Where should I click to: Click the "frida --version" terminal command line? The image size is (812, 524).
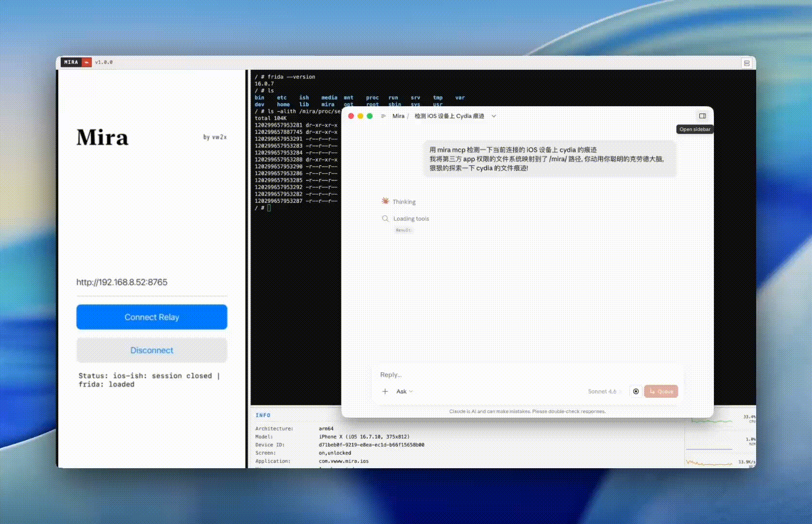[x=291, y=77]
